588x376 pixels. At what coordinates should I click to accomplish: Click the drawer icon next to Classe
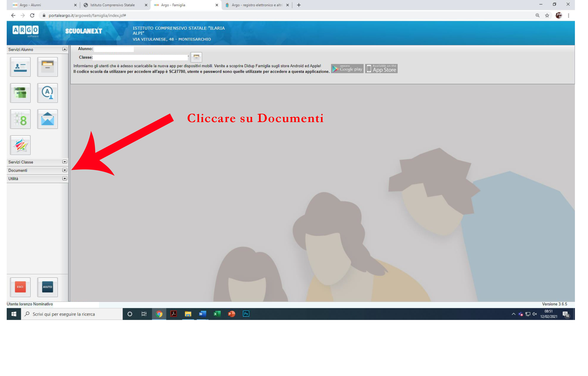(196, 57)
